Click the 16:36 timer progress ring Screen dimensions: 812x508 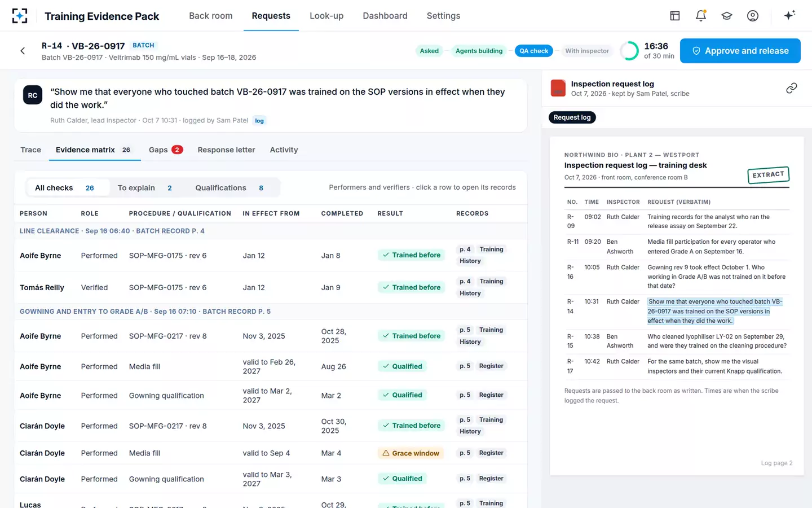point(629,51)
